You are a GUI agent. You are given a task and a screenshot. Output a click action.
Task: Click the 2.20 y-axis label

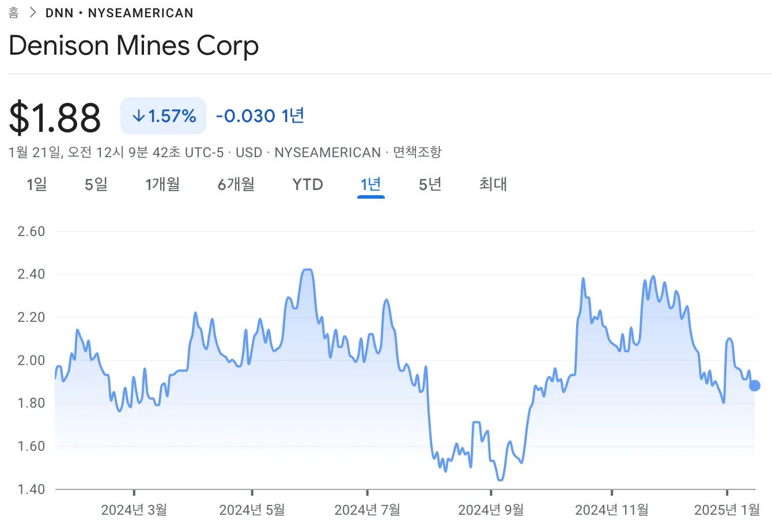pyautogui.click(x=31, y=317)
